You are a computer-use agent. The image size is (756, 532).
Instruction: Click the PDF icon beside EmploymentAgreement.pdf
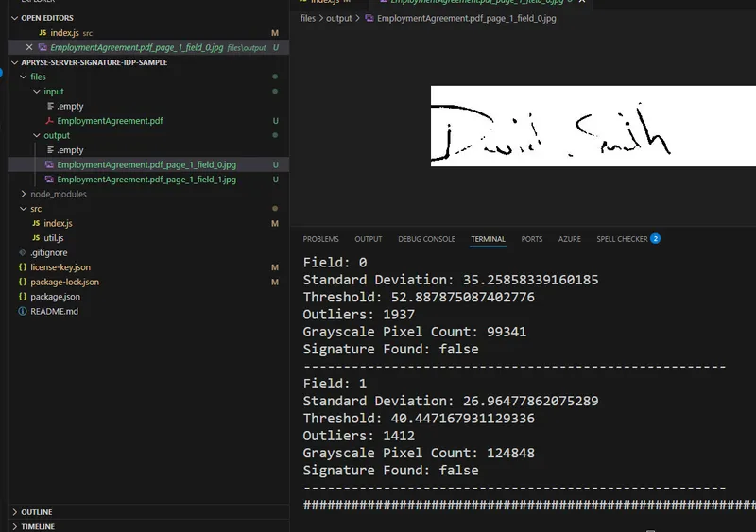[49, 121]
